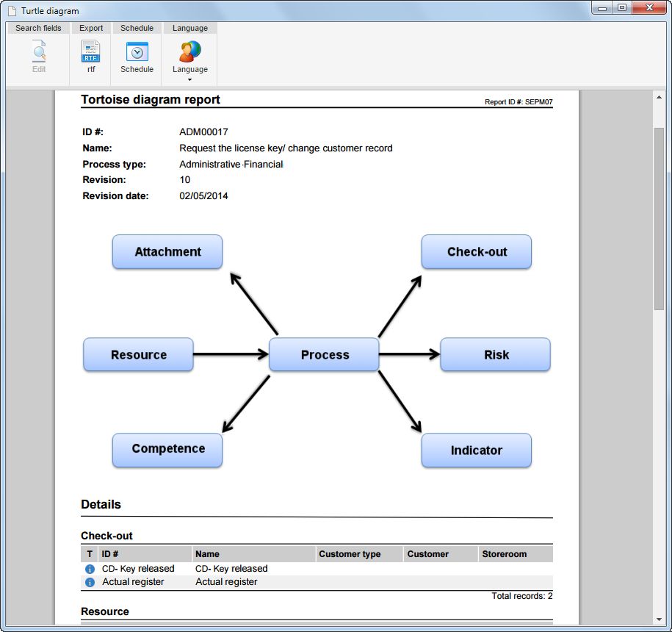Click the scrollbar down arrow
Screen dimensions: 672x632
pyautogui.click(x=659, y=619)
